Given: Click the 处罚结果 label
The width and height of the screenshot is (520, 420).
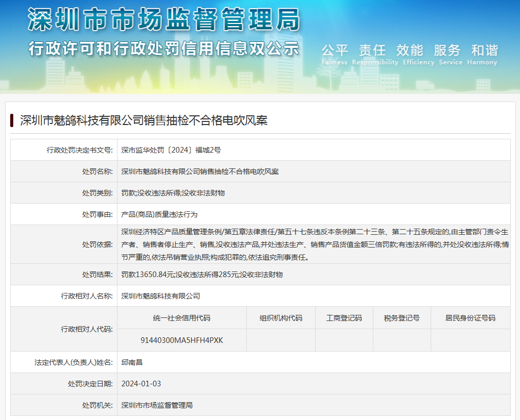Looking at the screenshot, I should 98,275.
